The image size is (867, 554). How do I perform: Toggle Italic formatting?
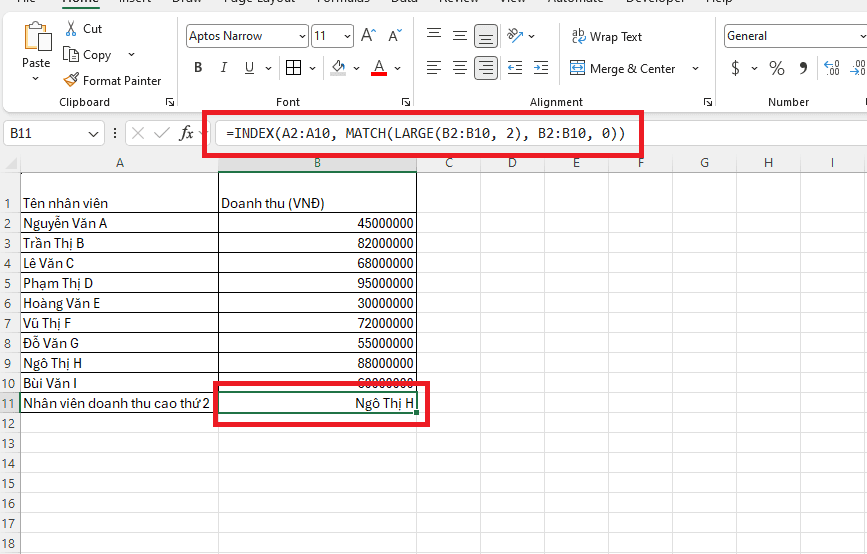click(x=223, y=67)
